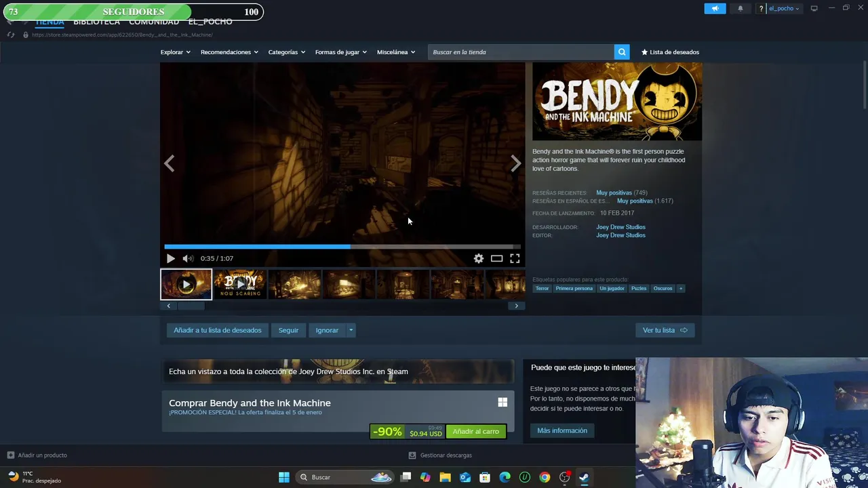
Task: Click Añadir al carro button
Action: pos(475,432)
